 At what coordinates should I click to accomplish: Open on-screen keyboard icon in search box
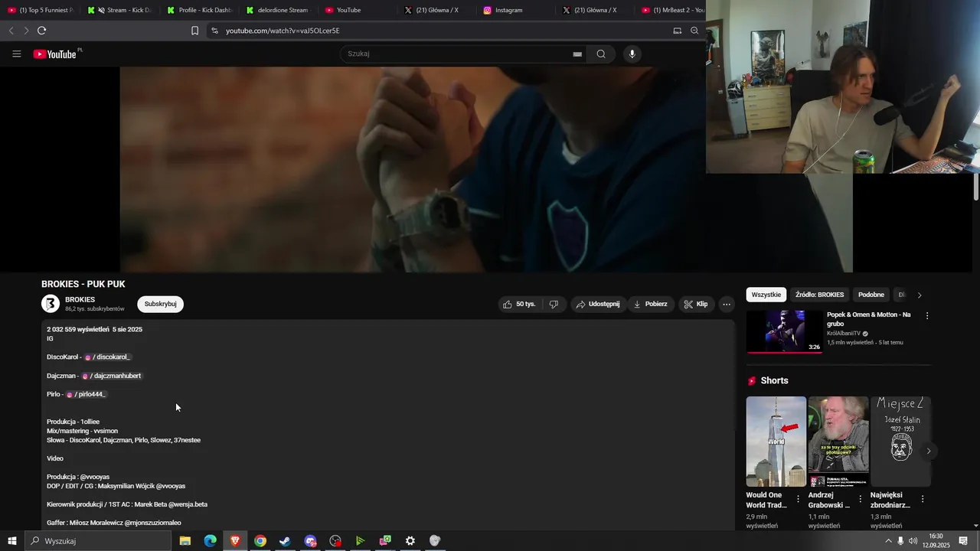[x=577, y=54]
